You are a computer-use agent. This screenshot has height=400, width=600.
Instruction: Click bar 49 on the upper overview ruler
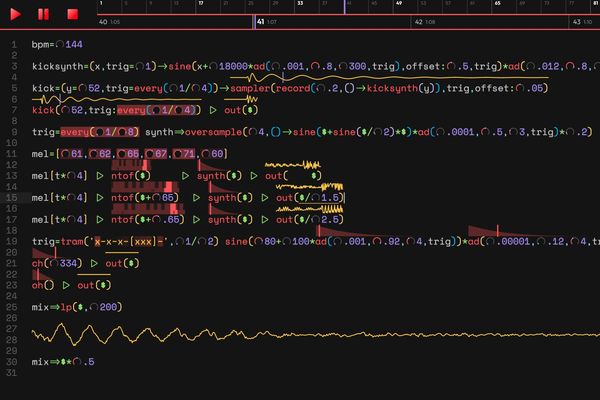tap(399, 3)
